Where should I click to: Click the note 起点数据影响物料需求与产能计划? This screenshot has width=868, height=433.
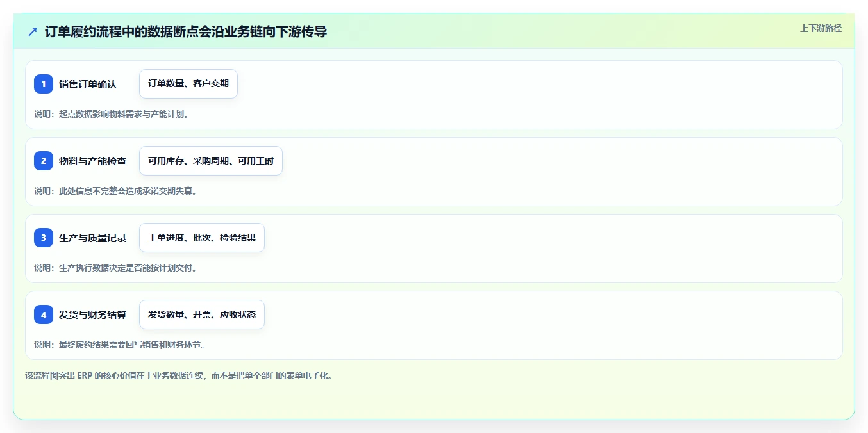point(112,114)
